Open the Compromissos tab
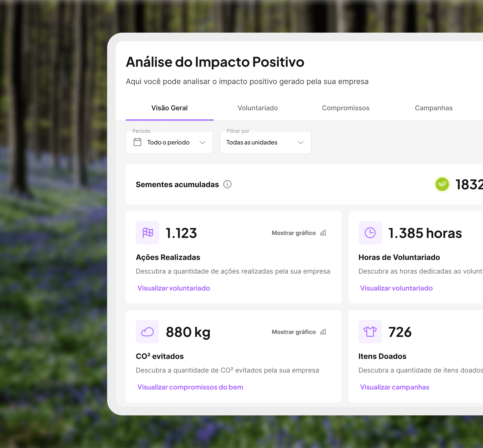 tap(346, 108)
